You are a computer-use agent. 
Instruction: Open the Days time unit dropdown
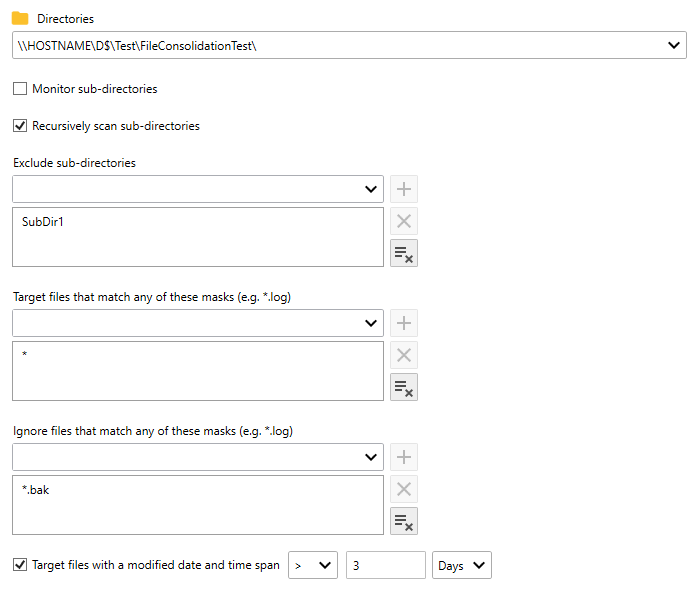463,566
